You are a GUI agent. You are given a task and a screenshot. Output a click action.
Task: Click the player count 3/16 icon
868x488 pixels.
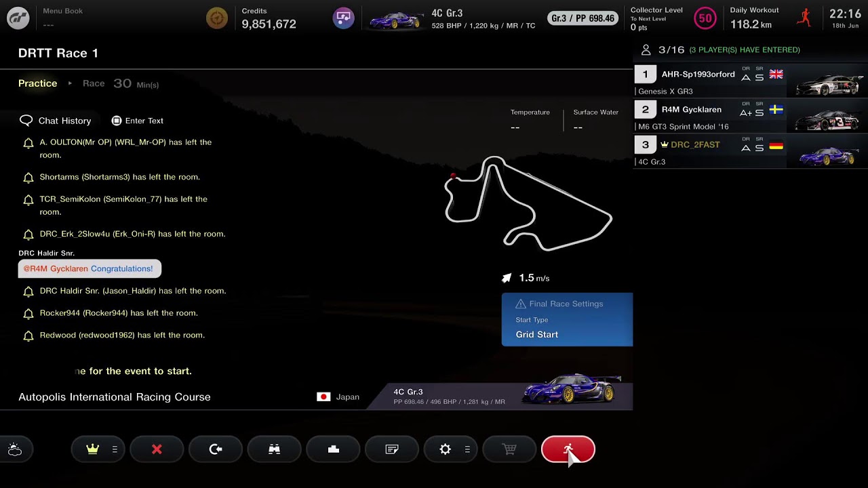click(x=646, y=49)
